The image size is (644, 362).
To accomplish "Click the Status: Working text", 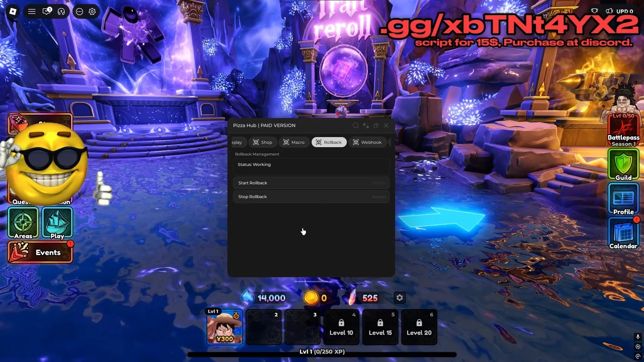I will (254, 165).
